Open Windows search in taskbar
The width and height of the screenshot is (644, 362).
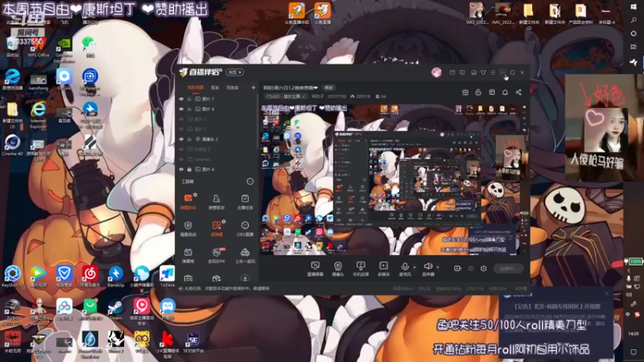(634, 20)
